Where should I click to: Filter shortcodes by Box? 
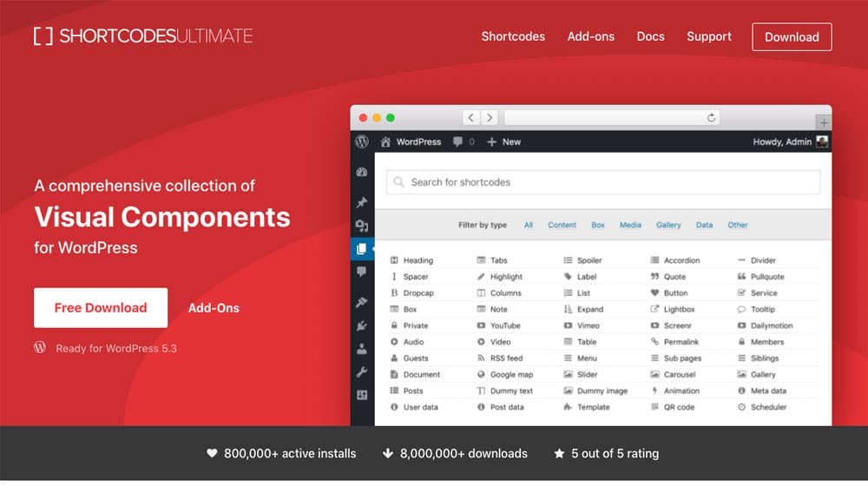pos(598,226)
